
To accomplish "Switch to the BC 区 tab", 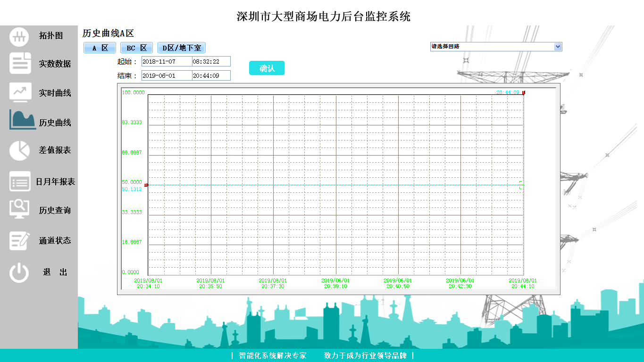I will (136, 48).
